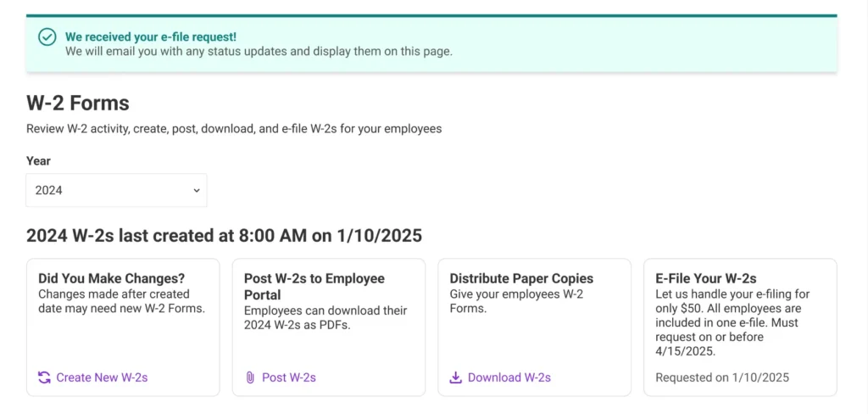868x414 pixels.
Task: Click the 'E-File Your W-2s' card title
Action: [x=706, y=278]
